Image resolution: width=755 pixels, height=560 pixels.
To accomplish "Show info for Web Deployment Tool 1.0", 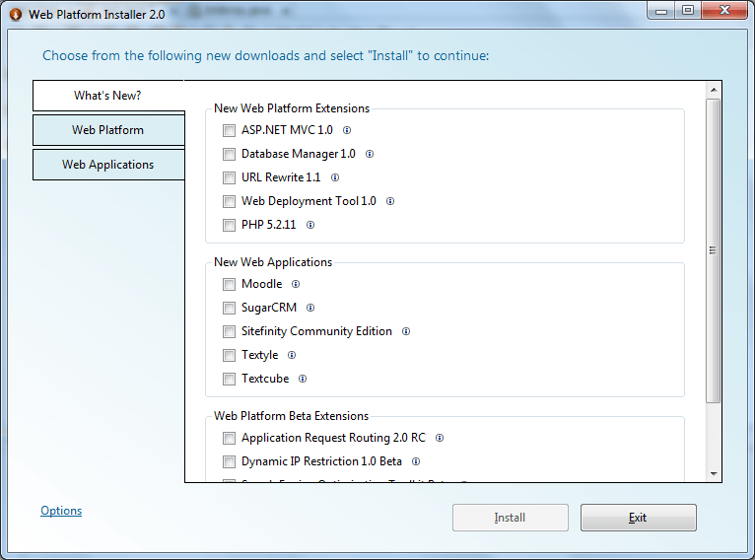I will (x=390, y=201).
